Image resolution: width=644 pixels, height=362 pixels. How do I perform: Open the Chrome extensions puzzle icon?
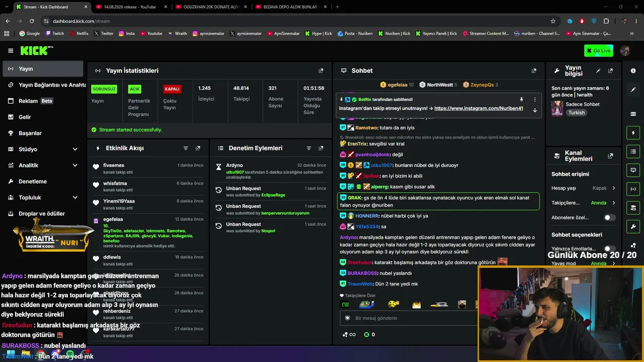coord(606,21)
